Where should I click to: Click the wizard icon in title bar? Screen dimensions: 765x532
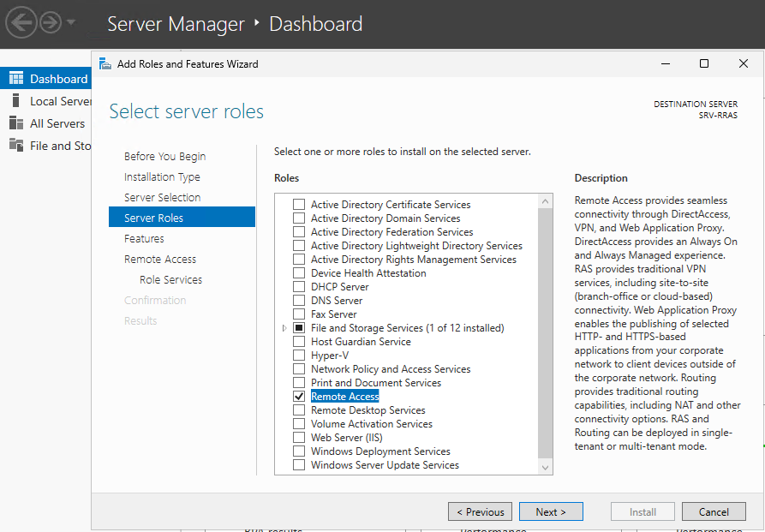(x=105, y=64)
